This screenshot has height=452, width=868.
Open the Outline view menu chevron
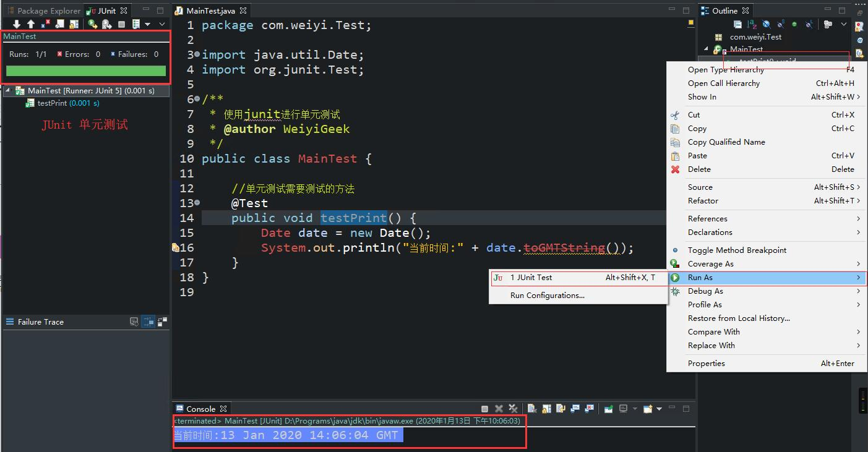844,24
